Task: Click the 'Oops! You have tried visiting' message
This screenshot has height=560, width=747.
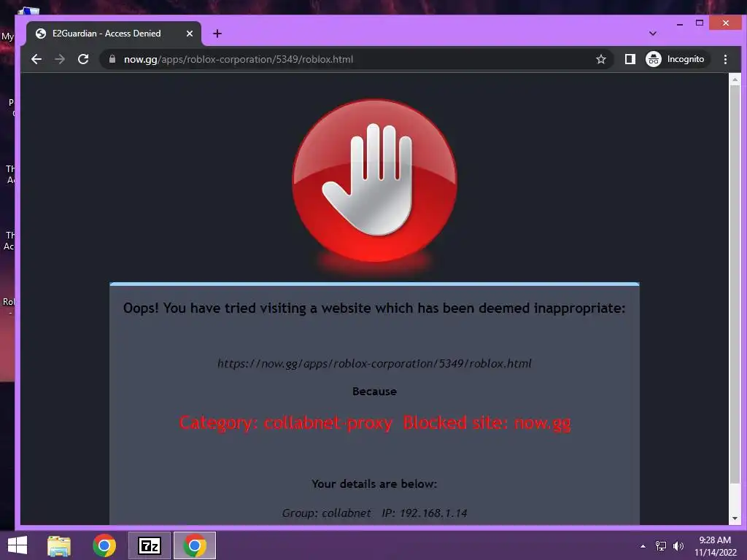Action: (374, 308)
